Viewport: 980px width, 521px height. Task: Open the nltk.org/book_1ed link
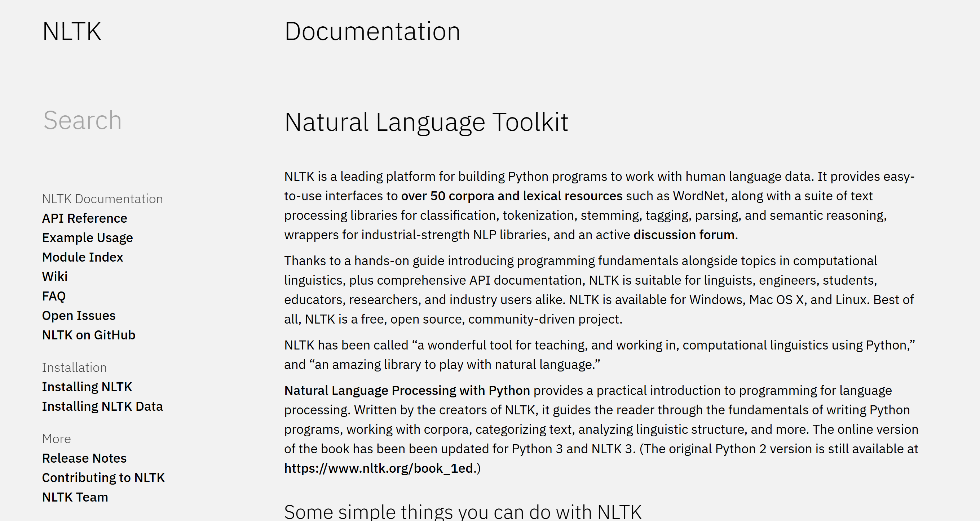pyautogui.click(x=379, y=468)
